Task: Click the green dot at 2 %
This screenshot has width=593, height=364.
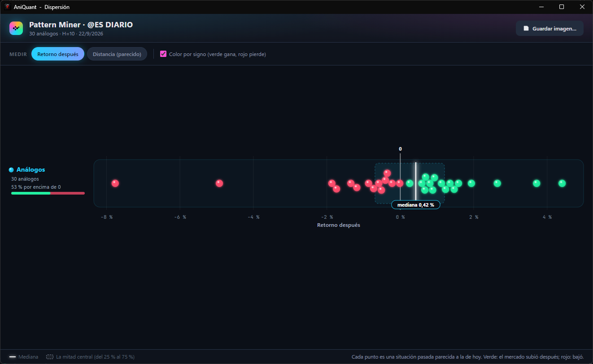Action: 471,183
